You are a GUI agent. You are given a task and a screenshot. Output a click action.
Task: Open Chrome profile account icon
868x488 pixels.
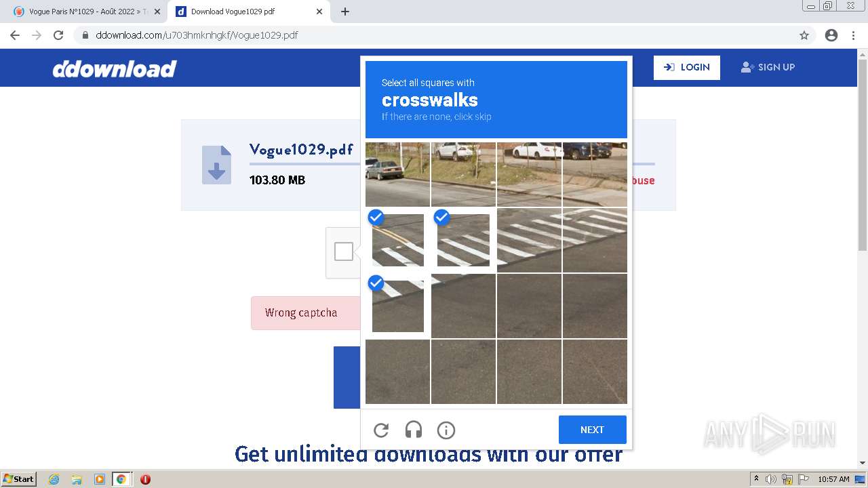(831, 35)
